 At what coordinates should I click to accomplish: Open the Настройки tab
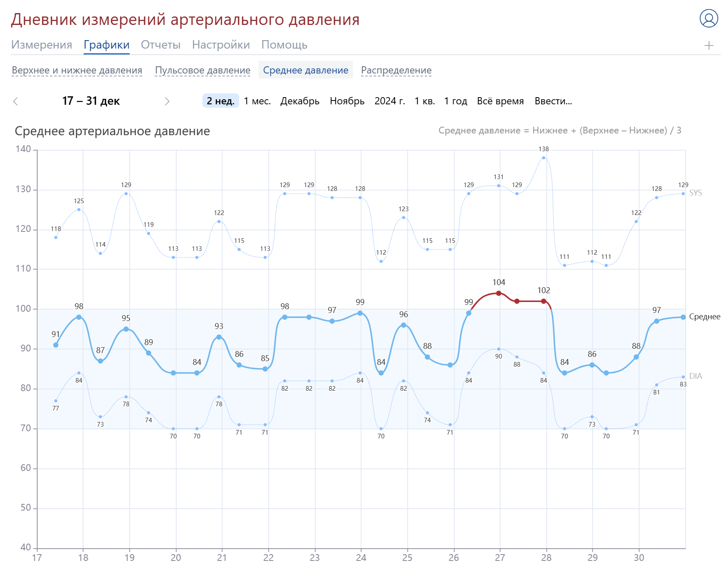pyautogui.click(x=221, y=44)
